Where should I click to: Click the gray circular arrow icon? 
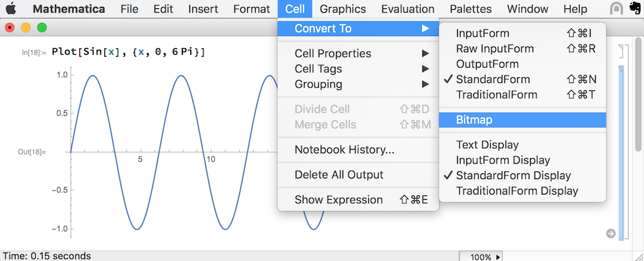(611, 233)
